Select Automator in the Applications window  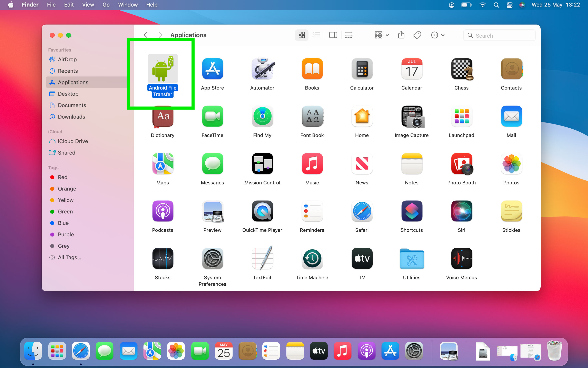pyautogui.click(x=262, y=69)
